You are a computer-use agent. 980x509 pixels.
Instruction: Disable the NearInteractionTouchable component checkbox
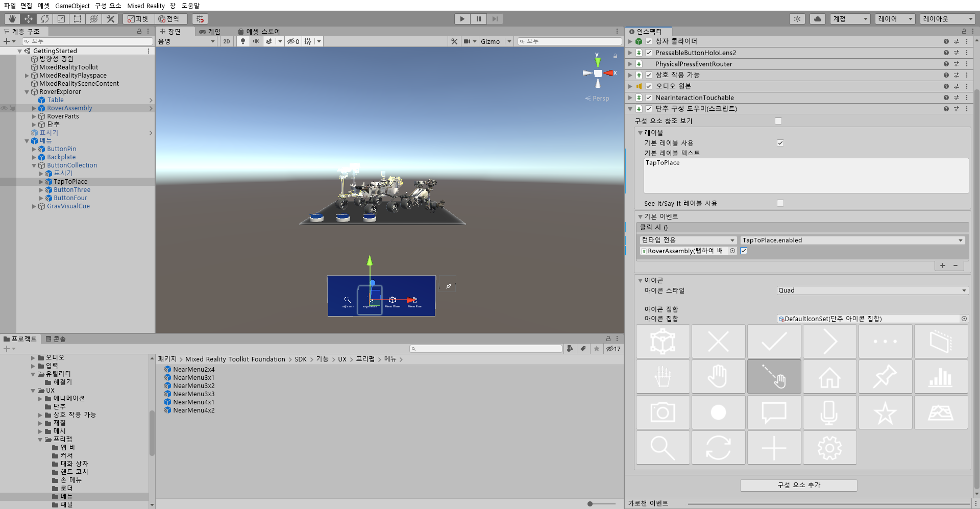tap(649, 98)
